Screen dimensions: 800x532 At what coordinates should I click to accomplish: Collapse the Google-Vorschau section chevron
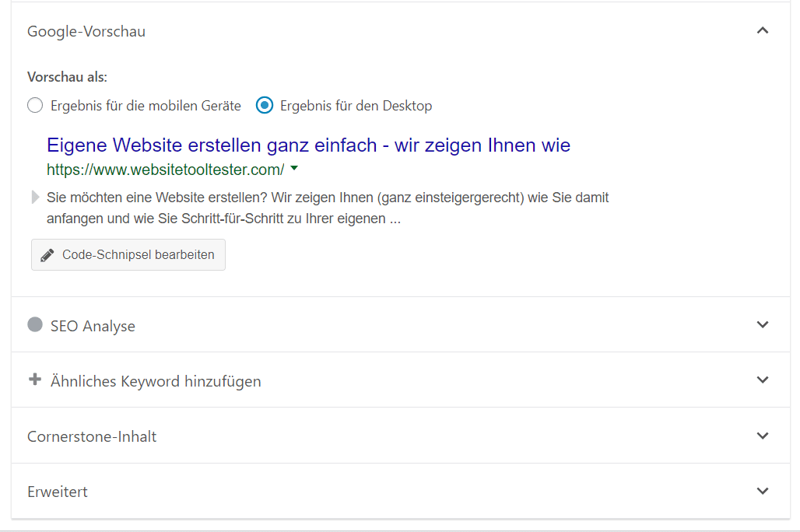coord(762,30)
